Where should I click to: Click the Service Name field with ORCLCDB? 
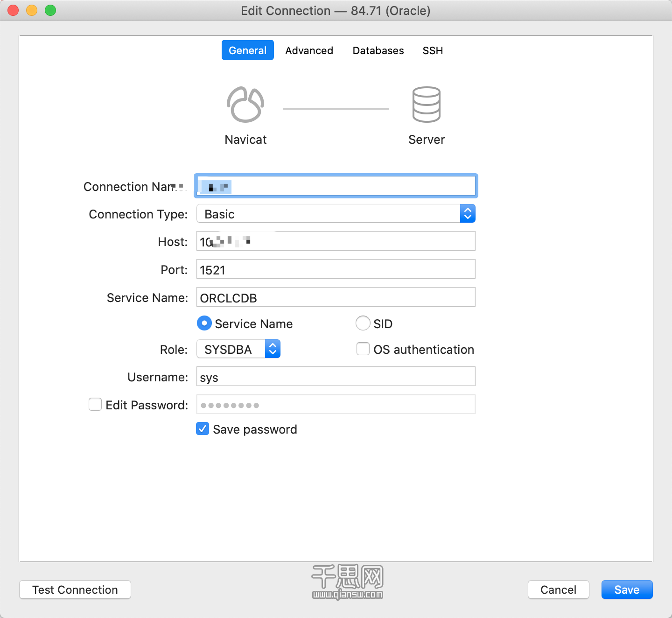(336, 297)
